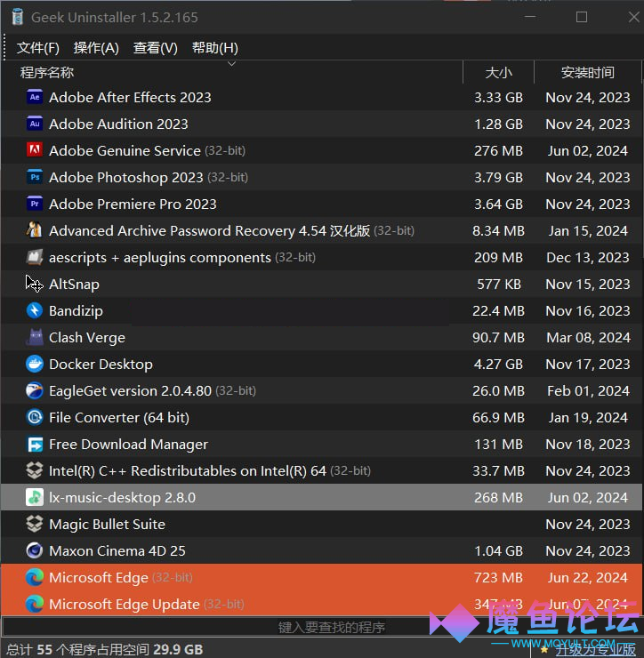
Task: Click the AltSnap cursor icon
Action: (35, 284)
